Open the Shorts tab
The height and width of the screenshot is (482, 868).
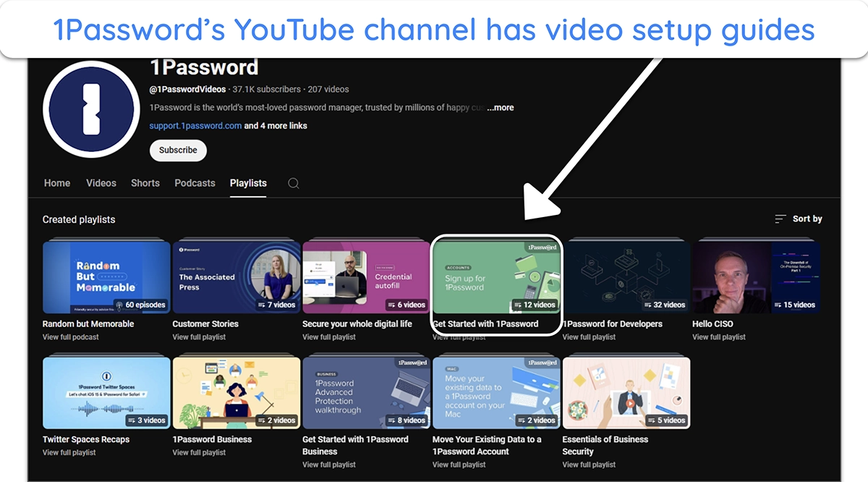pyautogui.click(x=145, y=183)
